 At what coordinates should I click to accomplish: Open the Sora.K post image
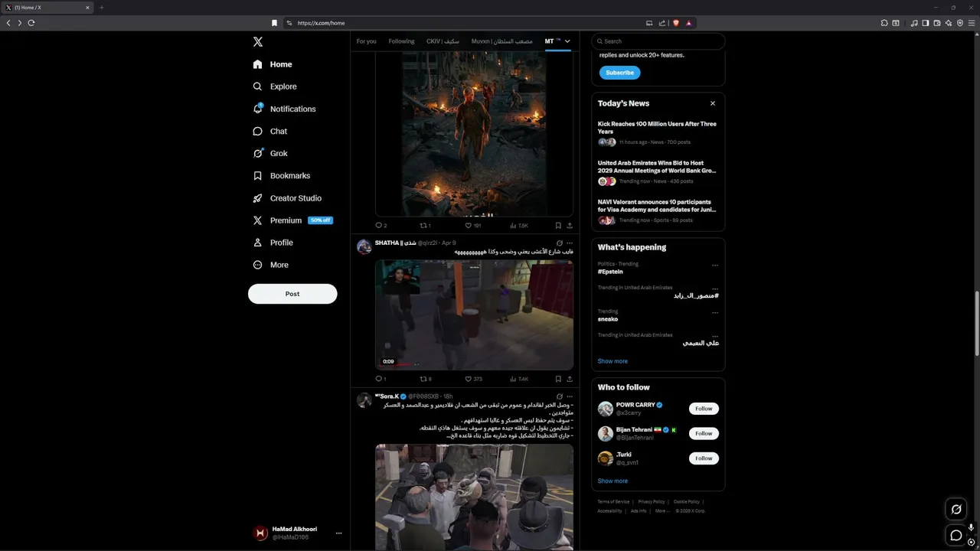474,497
